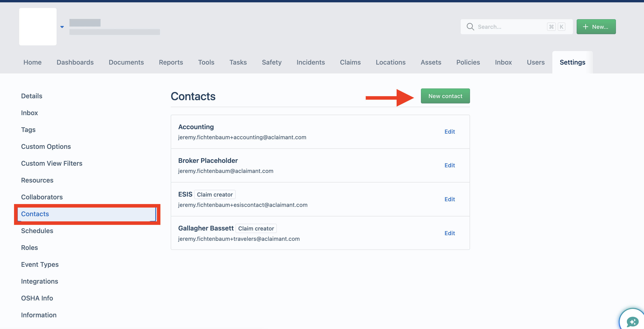Open the Tools tab

pos(206,62)
